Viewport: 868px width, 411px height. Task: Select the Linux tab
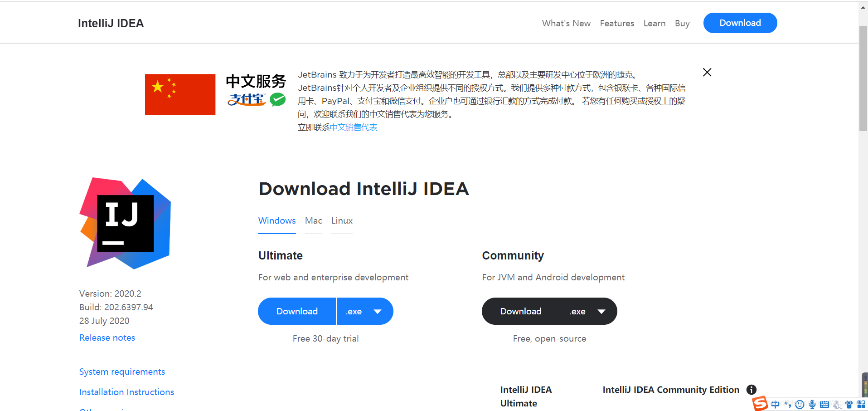[x=342, y=220]
